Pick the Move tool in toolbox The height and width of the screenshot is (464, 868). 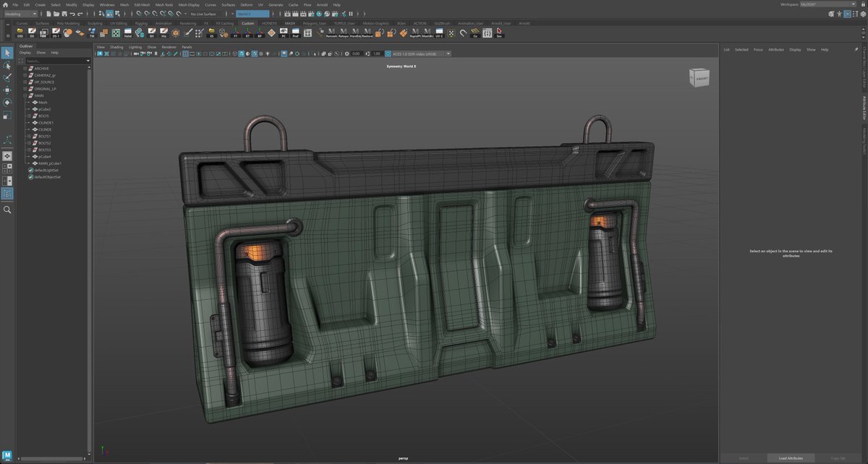tap(7, 90)
